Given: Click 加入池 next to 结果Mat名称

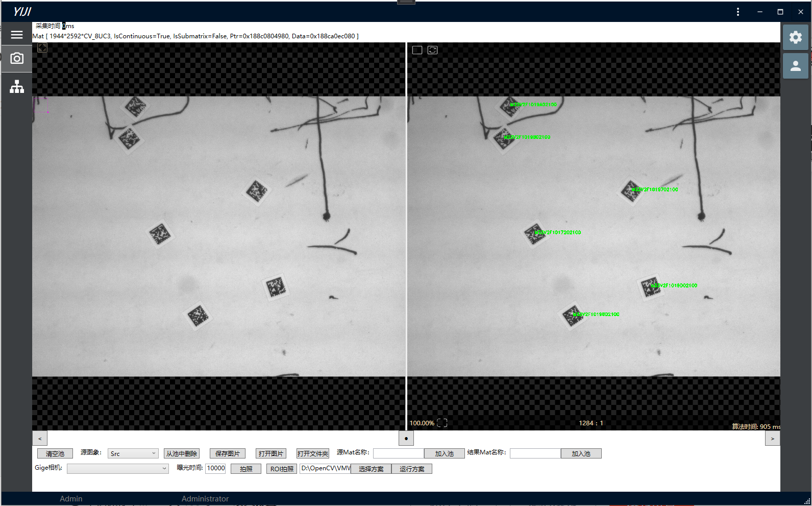Looking at the screenshot, I should point(581,453).
